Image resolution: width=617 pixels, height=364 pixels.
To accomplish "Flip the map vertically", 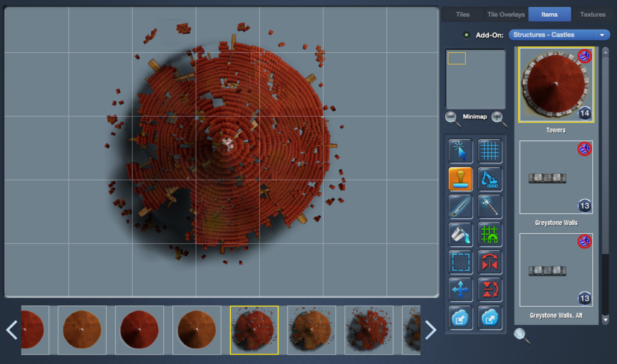I will [490, 289].
